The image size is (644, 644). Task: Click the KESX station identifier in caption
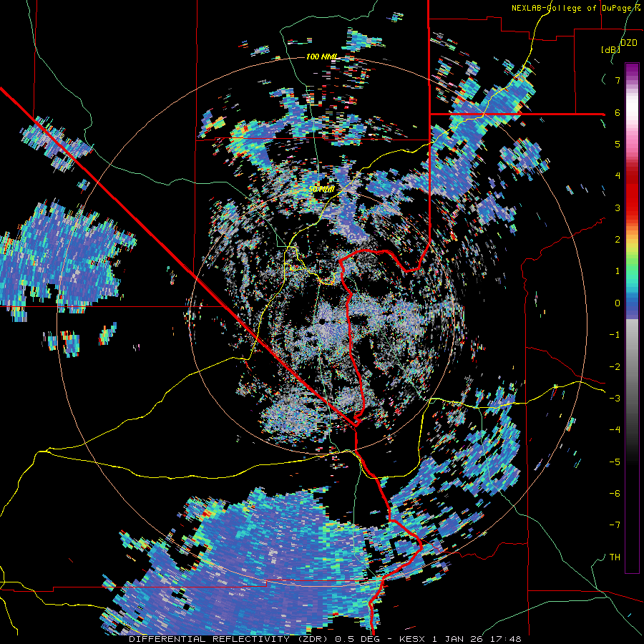point(413,639)
